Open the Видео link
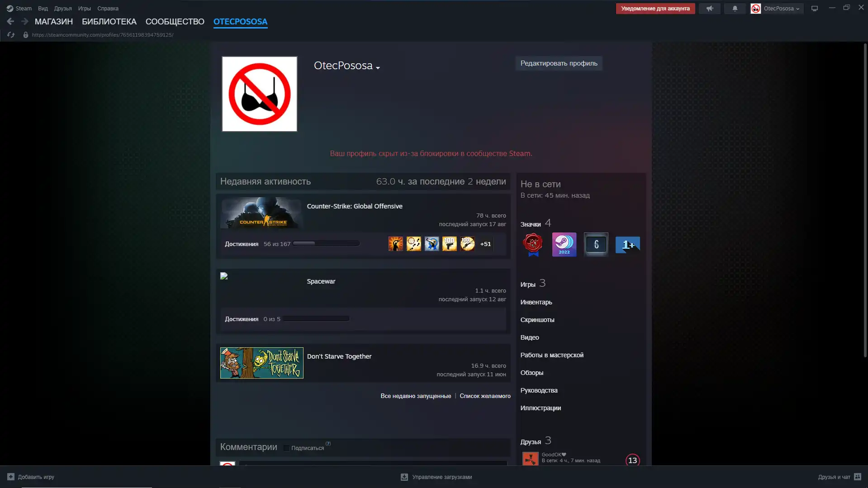Image resolution: width=868 pixels, height=488 pixels. [x=529, y=337]
